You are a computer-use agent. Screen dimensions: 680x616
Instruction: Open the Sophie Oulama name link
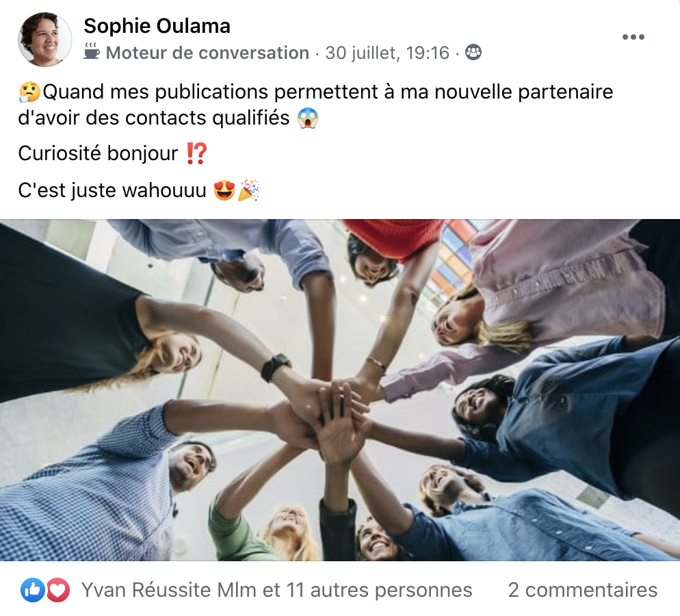tap(157, 26)
